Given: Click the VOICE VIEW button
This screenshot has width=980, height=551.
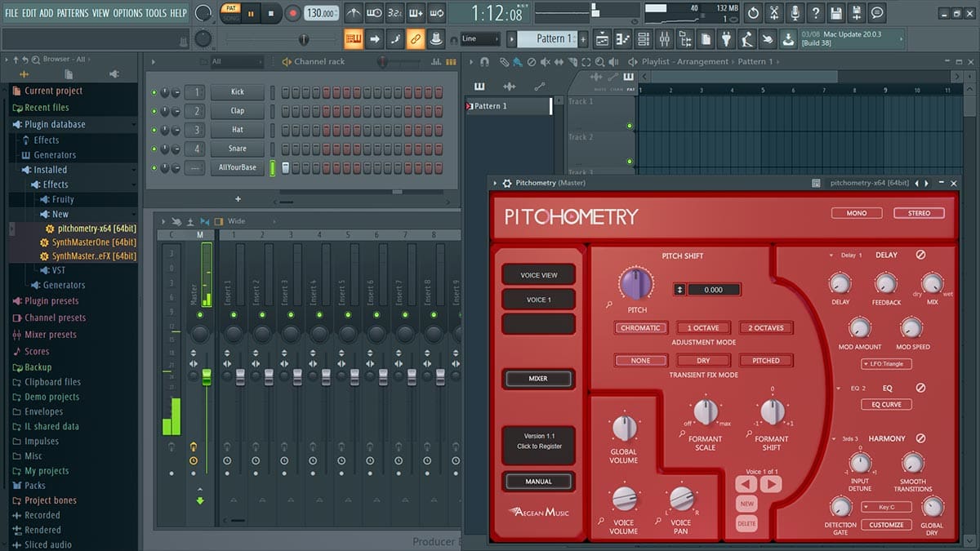Looking at the screenshot, I should (x=538, y=275).
